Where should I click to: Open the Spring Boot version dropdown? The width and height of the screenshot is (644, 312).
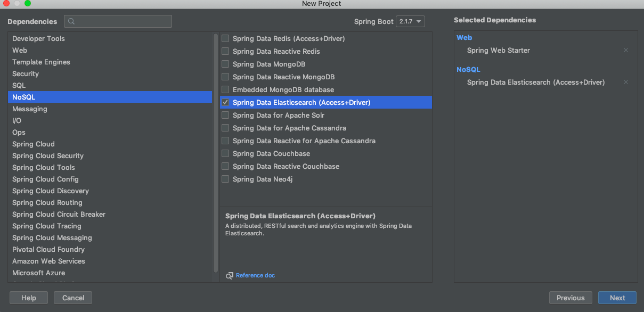click(x=410, y=22)
